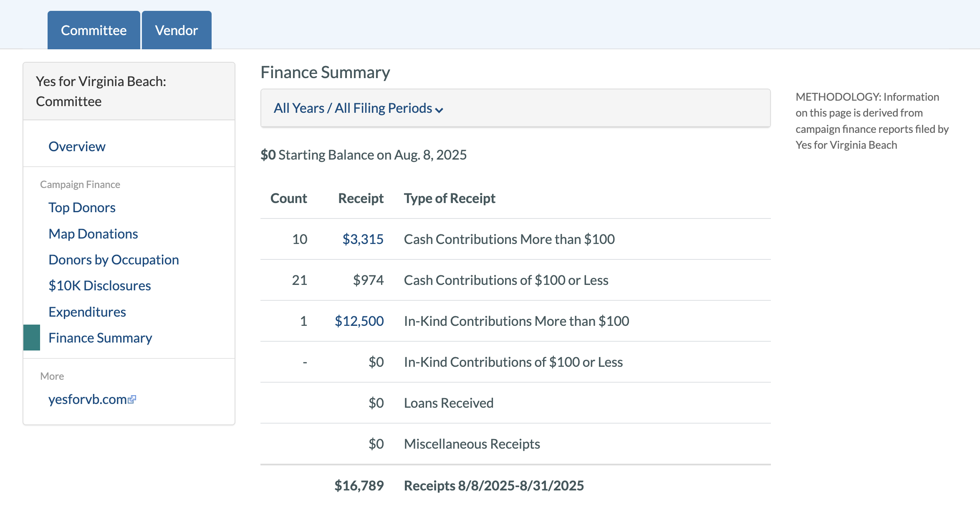The height and width of the screenshot is (513, 980).
Task: View the $12,500 in-kind contribution details
Action: point(359,321)
